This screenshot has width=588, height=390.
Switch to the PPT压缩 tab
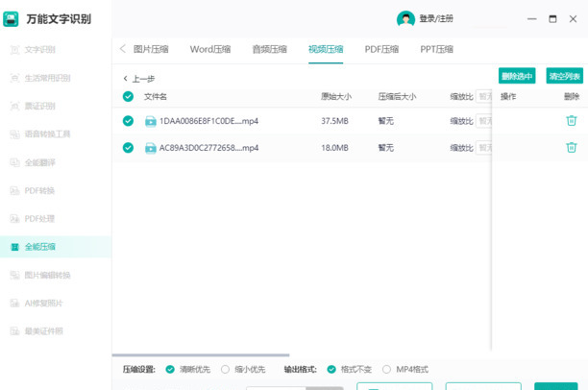click(x=436, y=49)
